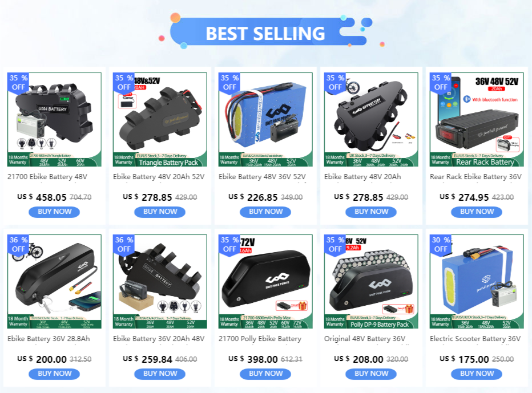532x393 pixels.
Task: Open the Ebike Battery 48V 36V 52V title link
Action: [x=262, y=177]
